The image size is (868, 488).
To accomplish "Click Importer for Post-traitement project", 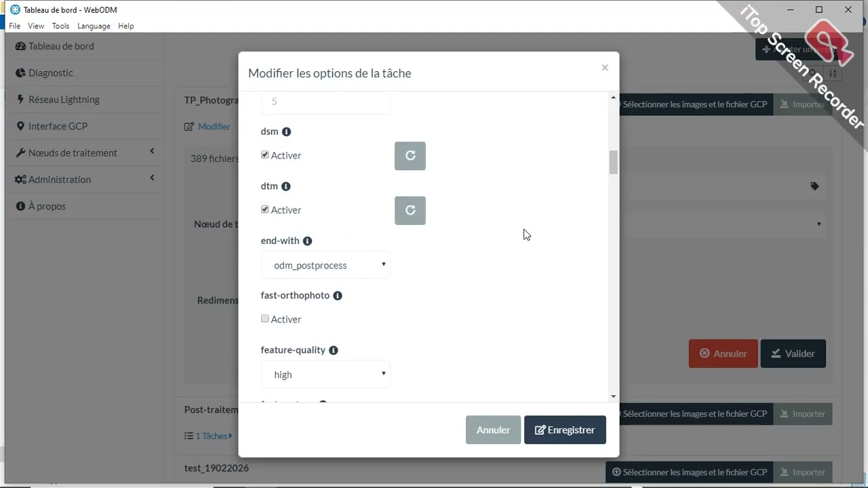I will [803, 413].
